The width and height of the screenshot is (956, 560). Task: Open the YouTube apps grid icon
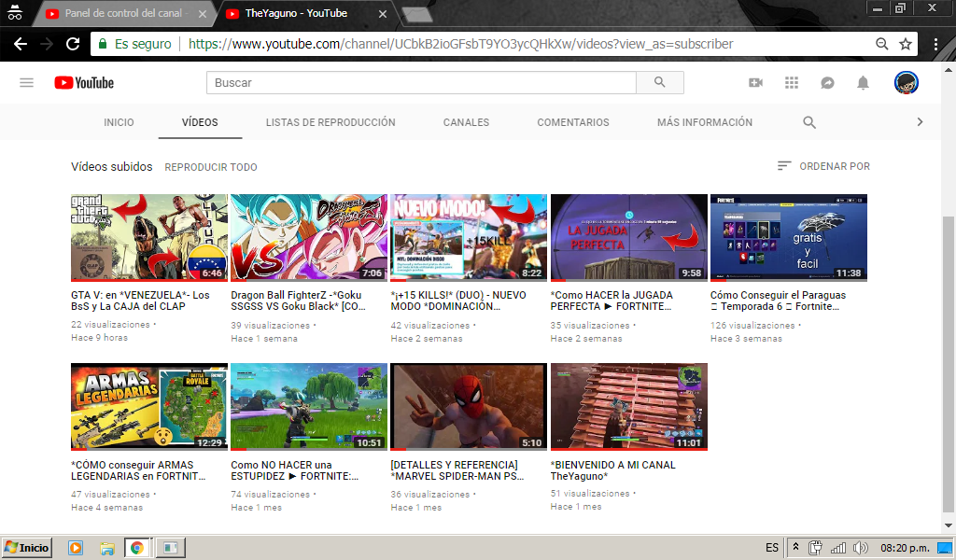792,82
